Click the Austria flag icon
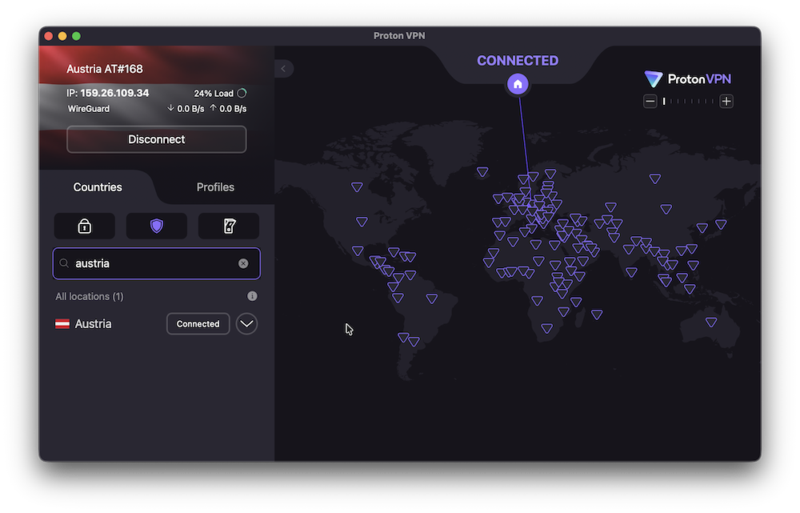 [x=62, y=324]
